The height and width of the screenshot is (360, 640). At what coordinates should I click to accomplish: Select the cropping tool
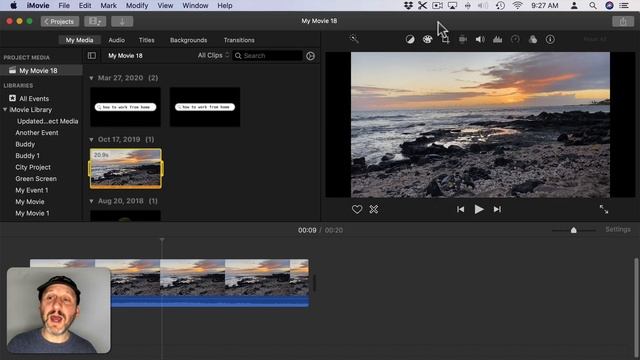point(445,40)
